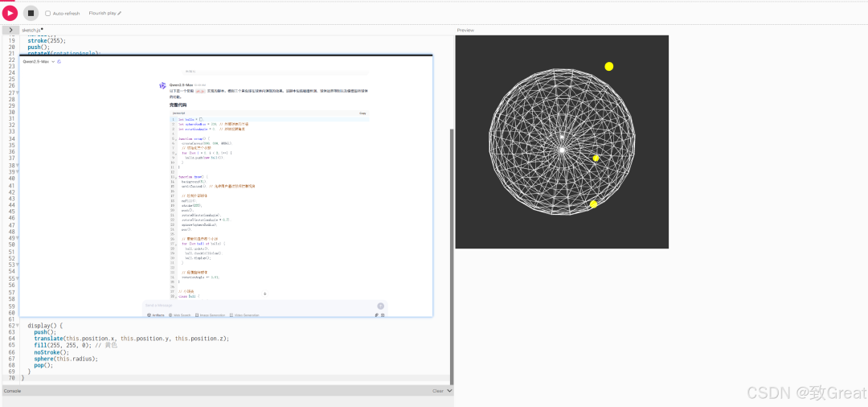868x407 pixels.
Task: Click the 'pop();' line at row 68
Action: (43, 365)
